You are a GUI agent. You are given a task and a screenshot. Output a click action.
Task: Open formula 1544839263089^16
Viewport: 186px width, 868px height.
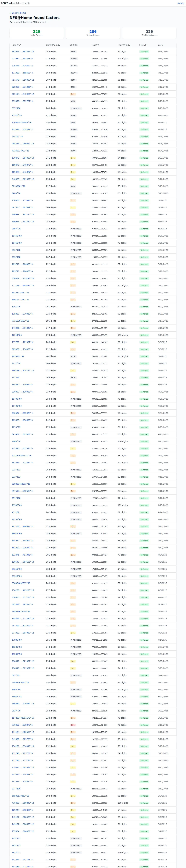(x=21, y=122)
